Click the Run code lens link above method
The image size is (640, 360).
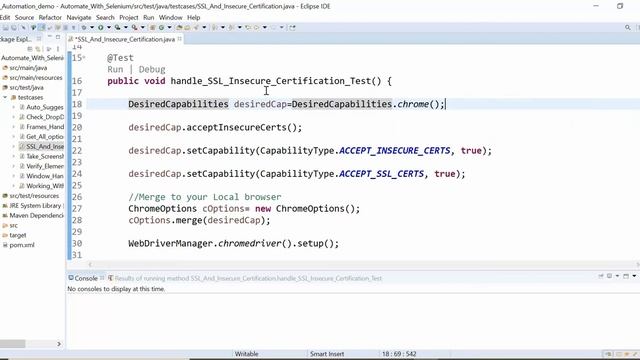[x=115, y=69]
